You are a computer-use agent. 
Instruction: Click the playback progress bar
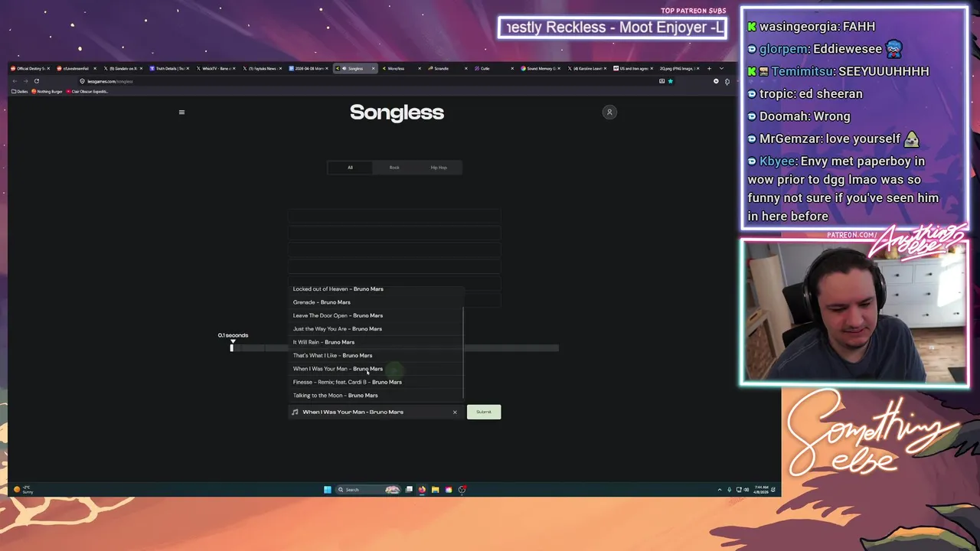394,348
